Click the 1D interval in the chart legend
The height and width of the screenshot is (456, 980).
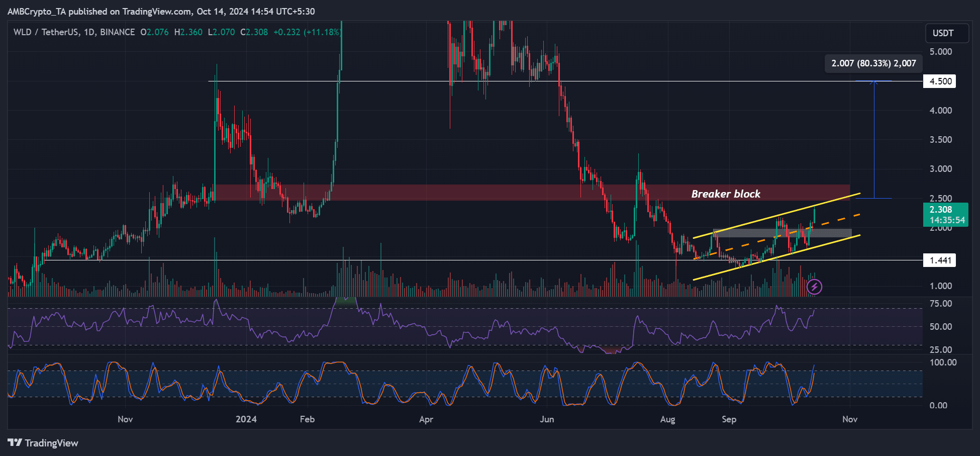click(x=89, y=32)
